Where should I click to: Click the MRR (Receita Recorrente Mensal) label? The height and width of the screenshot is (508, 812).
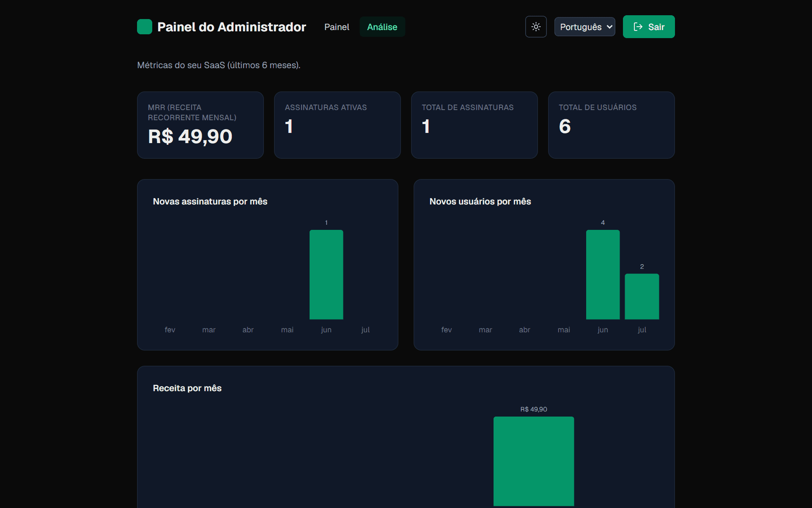(x=192, y=113)
